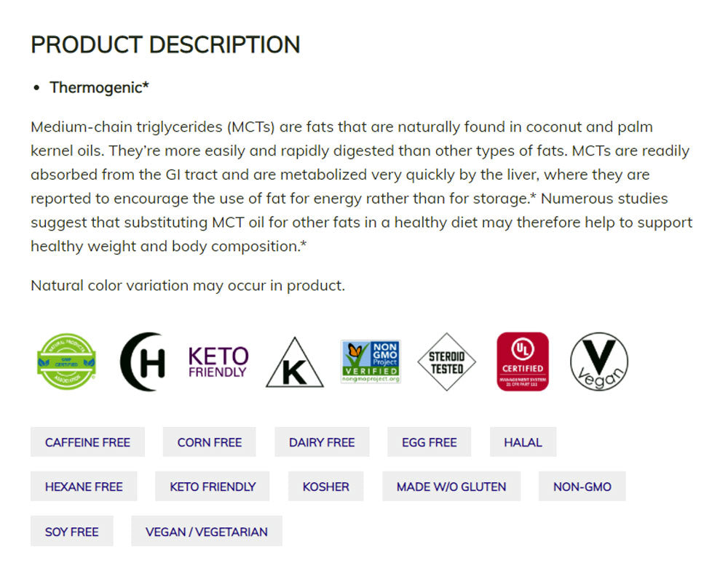Choose the Soy Free tag

[71, 532]
